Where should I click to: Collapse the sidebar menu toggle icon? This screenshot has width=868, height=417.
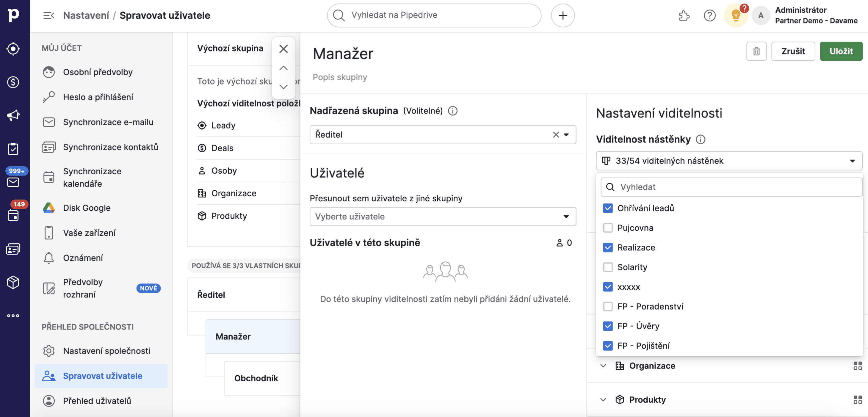click(48, 15)
